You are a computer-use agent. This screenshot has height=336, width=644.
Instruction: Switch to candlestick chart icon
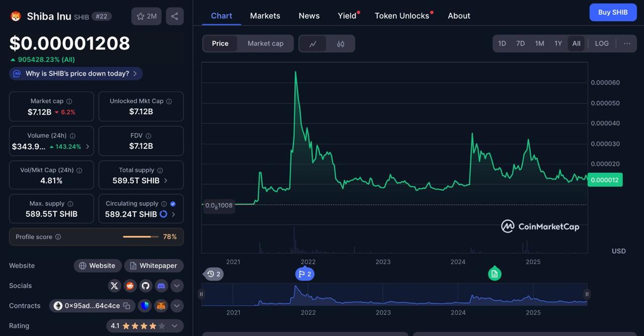[x=341, y=44]
